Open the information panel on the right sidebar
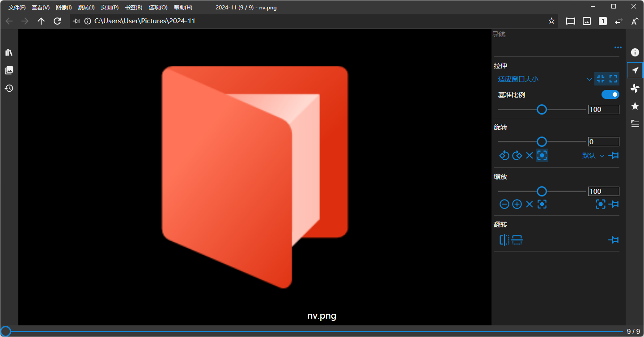 pyautogui.click(x=635, y=52)
